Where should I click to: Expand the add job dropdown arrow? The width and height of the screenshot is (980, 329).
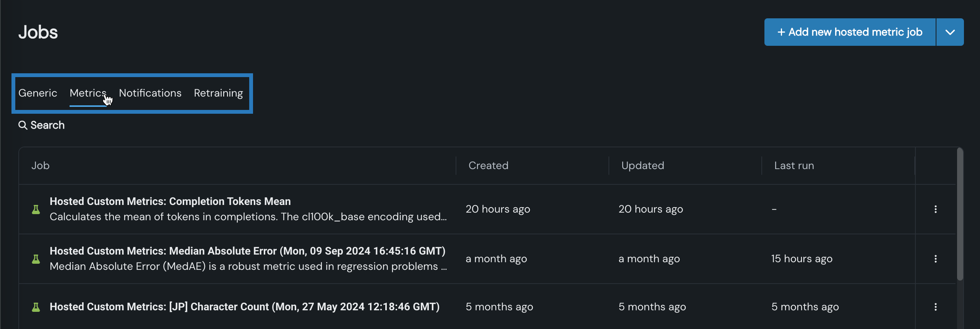(950, 32)
